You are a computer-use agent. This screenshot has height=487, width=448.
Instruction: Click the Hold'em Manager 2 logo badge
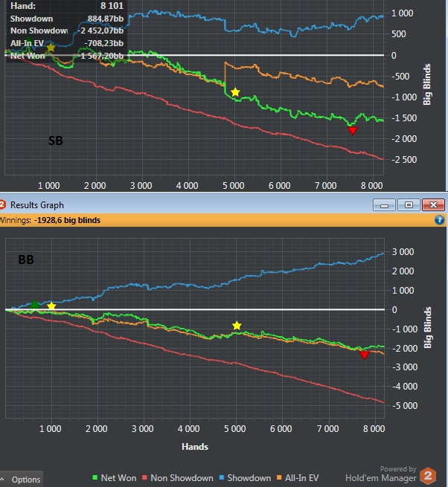(x=428, y=476)
